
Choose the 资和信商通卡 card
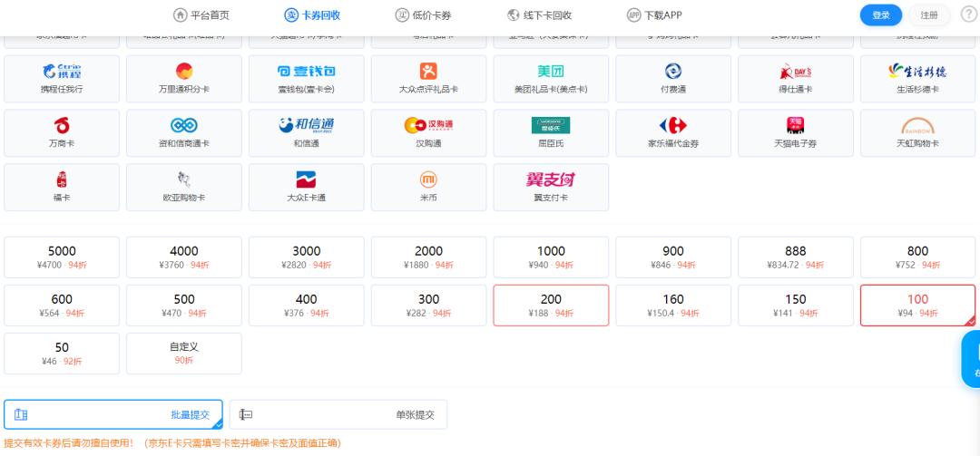click(x=183, y=133)
